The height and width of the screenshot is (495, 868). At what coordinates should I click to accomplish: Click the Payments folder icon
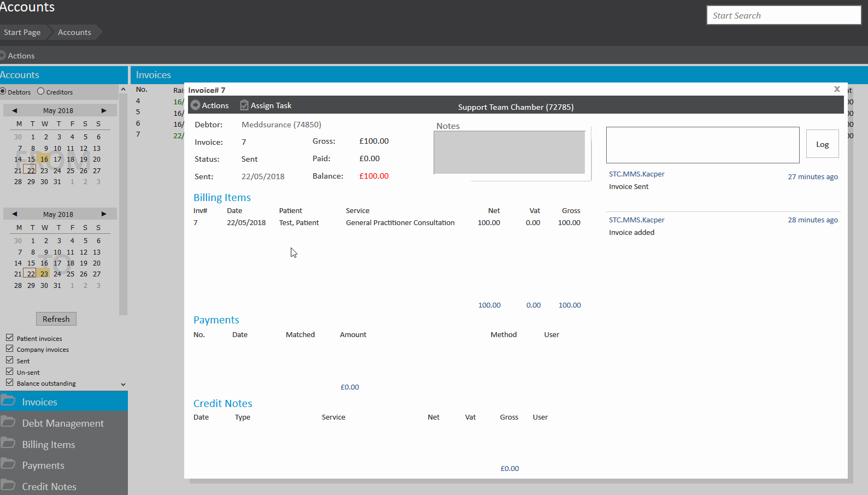point(8,464)
